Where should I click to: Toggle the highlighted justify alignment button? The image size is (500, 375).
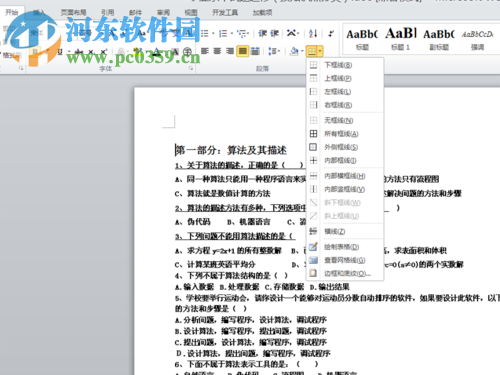click(243, 51)
